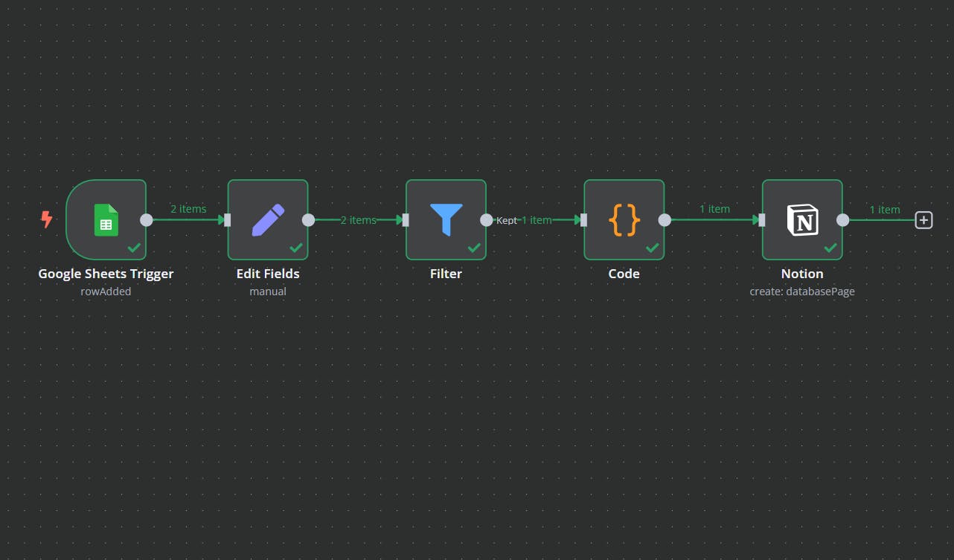Click the success checkmark on Filter node
The width and height of the screenshot is (954, 560).
[474, 247]
